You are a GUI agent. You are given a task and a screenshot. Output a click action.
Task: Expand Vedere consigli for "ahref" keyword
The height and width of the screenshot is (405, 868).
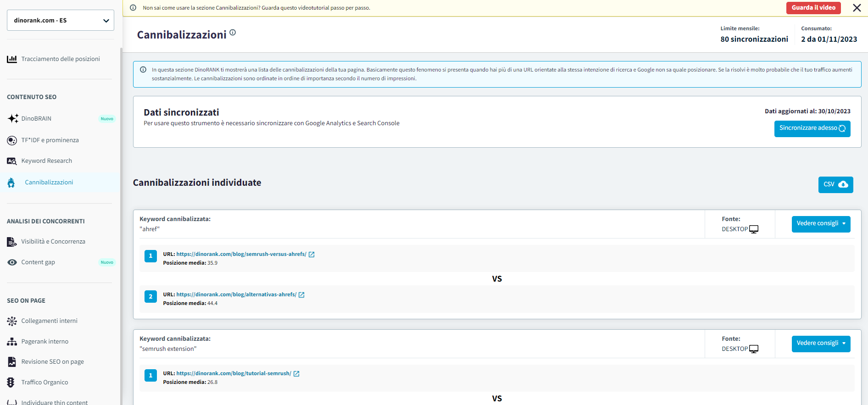[x=821, y=224]
